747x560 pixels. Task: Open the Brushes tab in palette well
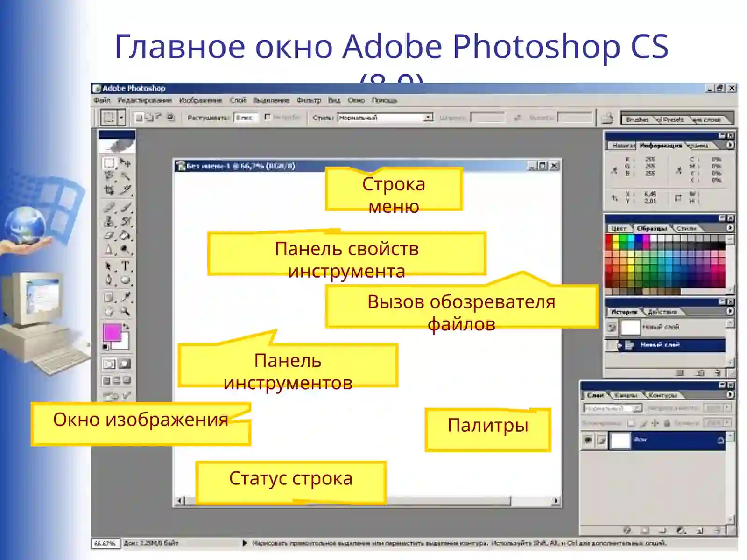637,119
